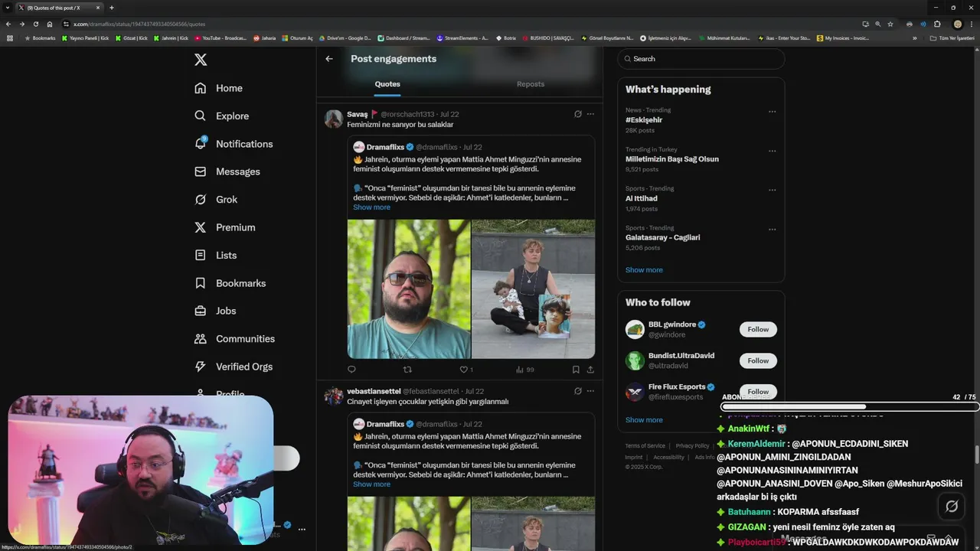
Task: Open Notifications in the sidebar
Action: pyautogui.click(x=234, y=144)
